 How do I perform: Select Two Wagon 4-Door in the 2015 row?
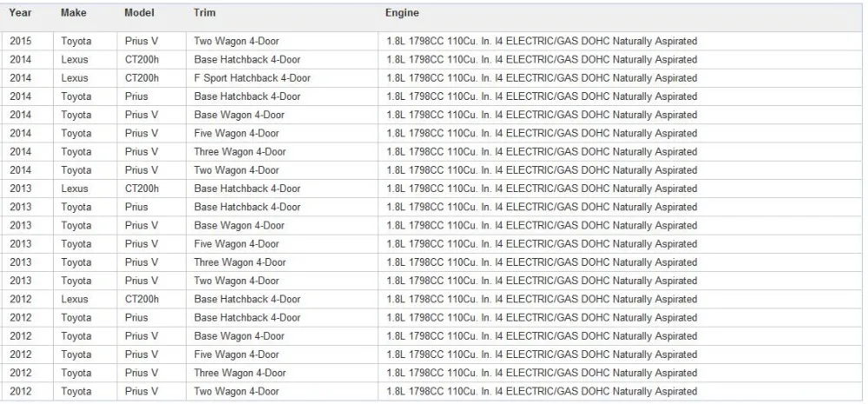[x=236, y=41]
